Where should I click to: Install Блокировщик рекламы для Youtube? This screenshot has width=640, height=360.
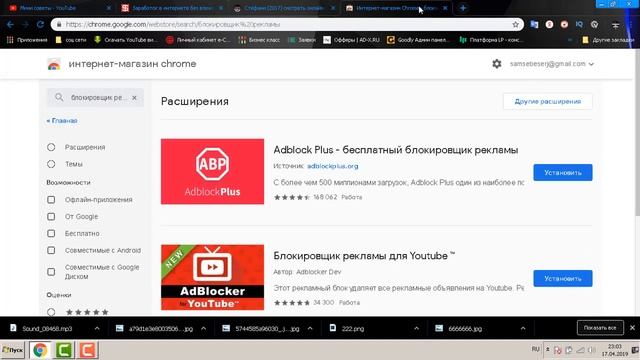pos(563,278)
